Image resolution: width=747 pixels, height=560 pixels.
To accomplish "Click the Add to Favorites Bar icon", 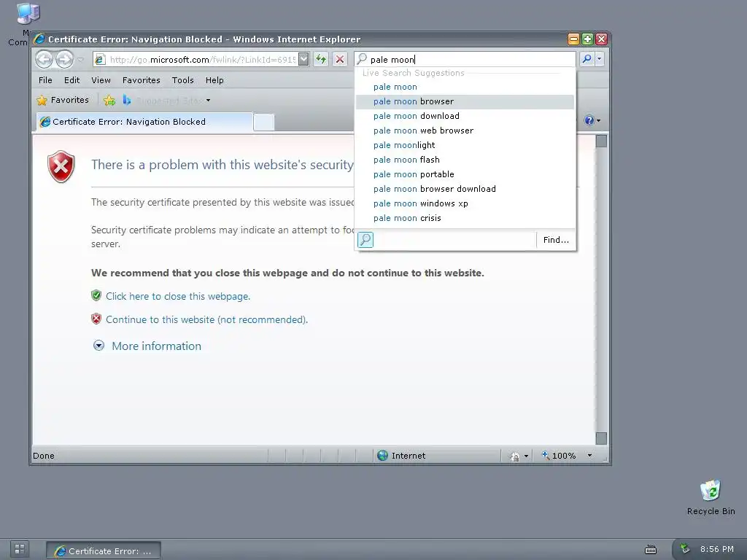I will [x=109, y=100].
